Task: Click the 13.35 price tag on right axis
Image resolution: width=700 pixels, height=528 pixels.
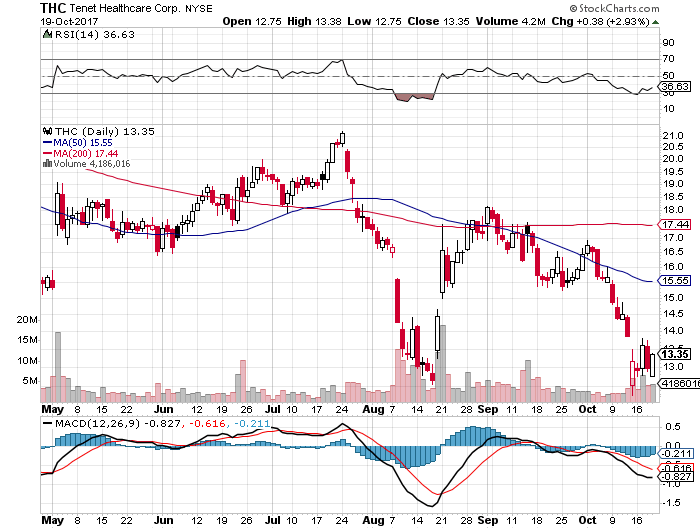Action: pos(675,354)
